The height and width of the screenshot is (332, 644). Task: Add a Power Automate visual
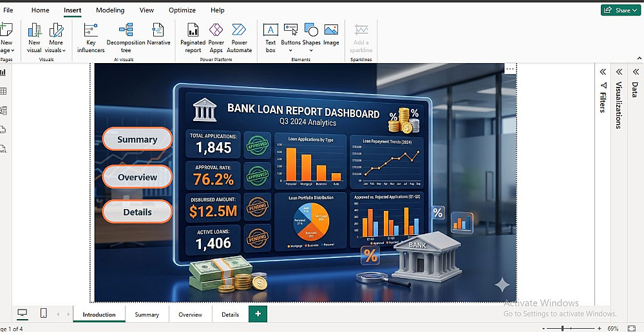[x=239, y=38]
